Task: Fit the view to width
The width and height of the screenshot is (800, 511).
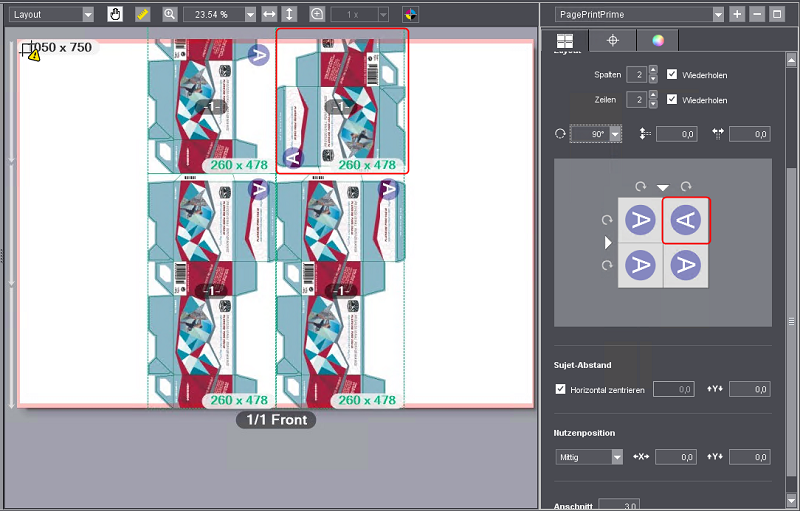Action: click(x=269, y=14)
